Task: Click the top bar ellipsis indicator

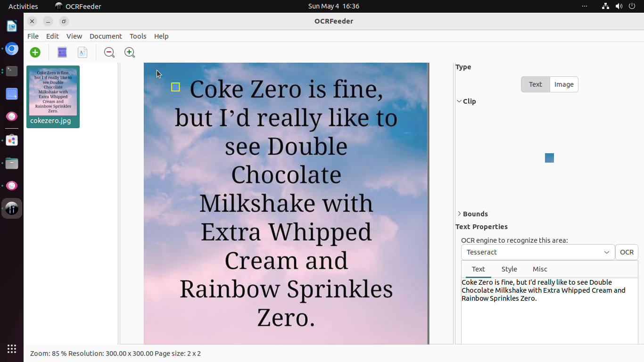Action: pos(585,6)
